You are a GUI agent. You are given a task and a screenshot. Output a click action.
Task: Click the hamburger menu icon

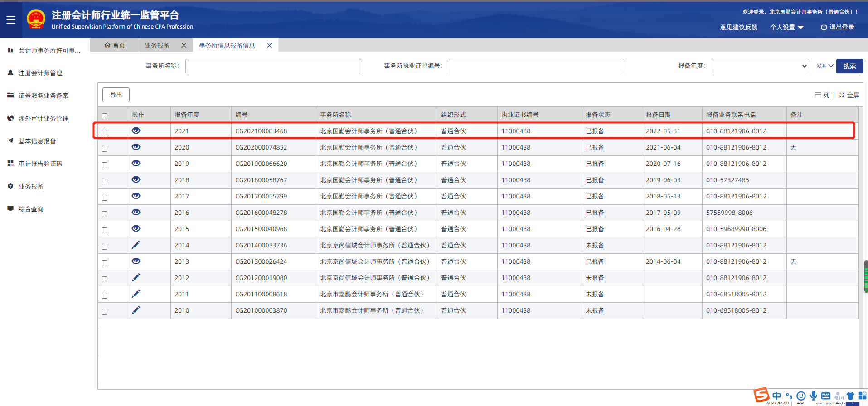click(11, 20)
